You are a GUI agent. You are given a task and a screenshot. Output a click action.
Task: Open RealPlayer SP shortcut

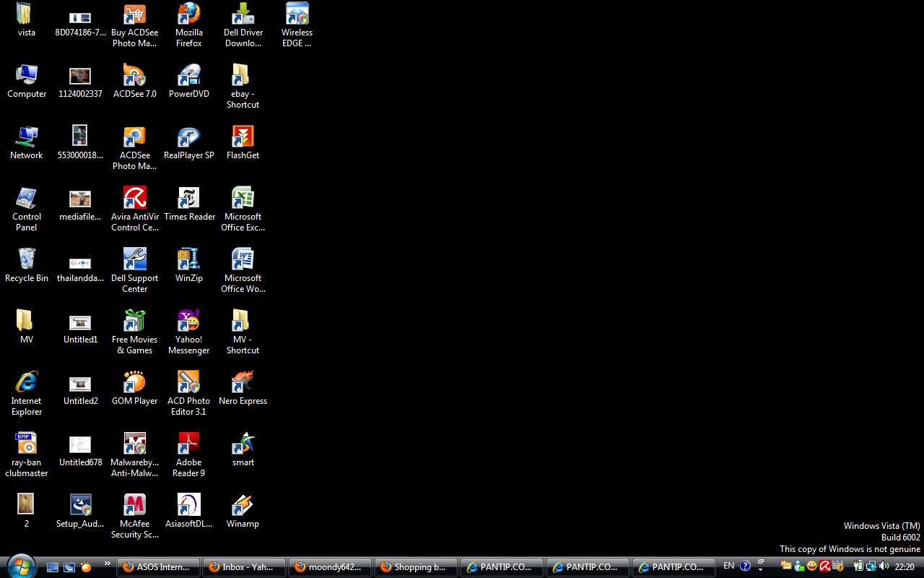click(x=188, y=142)
